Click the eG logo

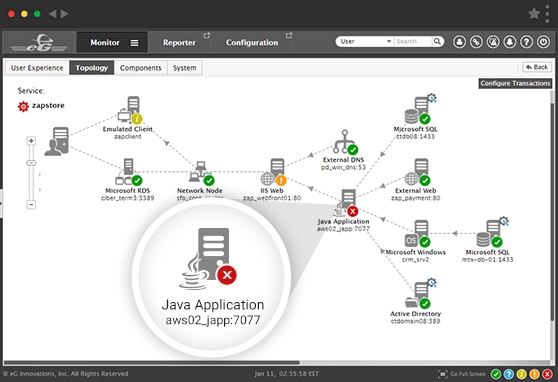click(x=38, y=43)
